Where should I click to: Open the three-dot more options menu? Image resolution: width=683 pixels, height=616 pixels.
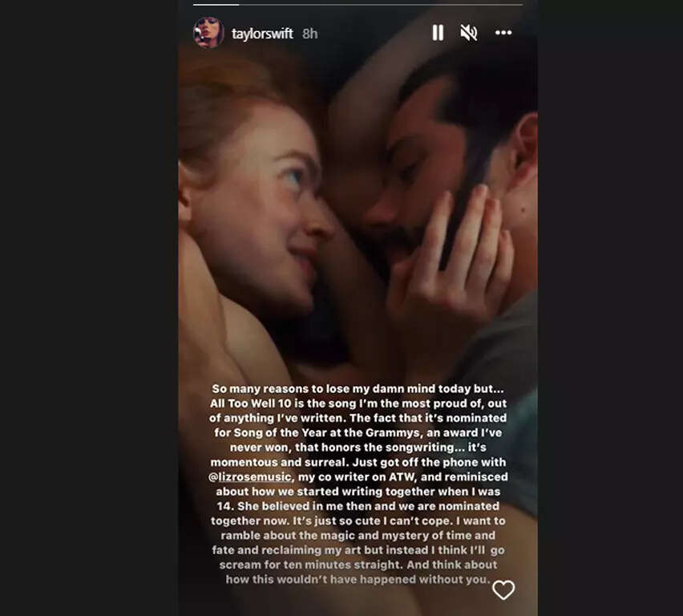pyautogui.click(x=503, y=33)
